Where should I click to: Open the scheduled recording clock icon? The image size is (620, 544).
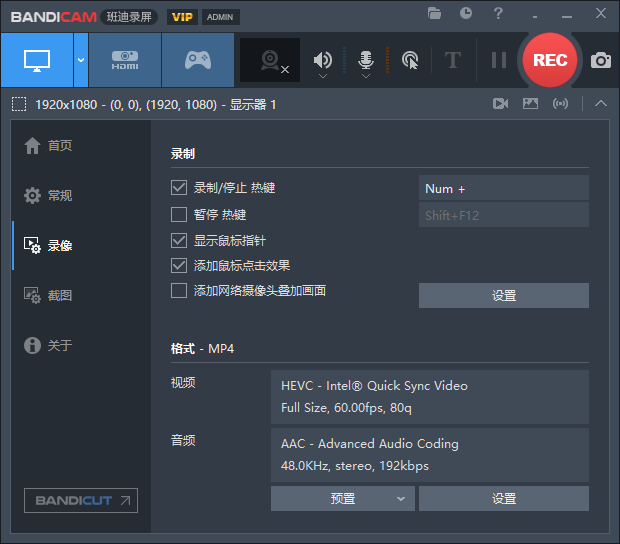point(466,13)
